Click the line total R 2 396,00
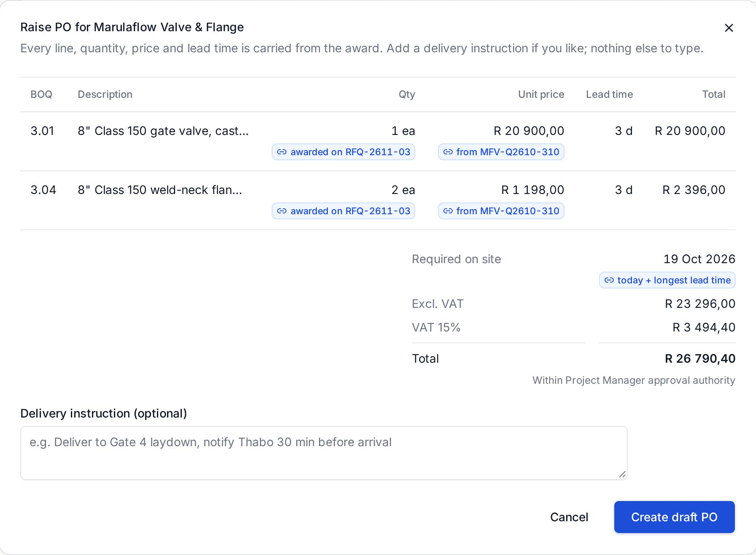The width and height of the screenshot is (756, 555). (x=694, y=190)
